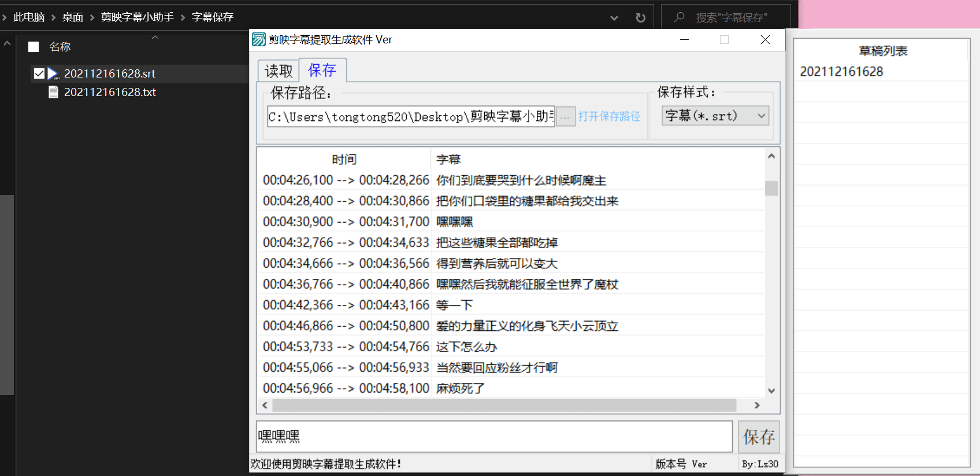
Task: Click the vertical scrollbar thumb of subtitle list
Action: coord(771,188)
